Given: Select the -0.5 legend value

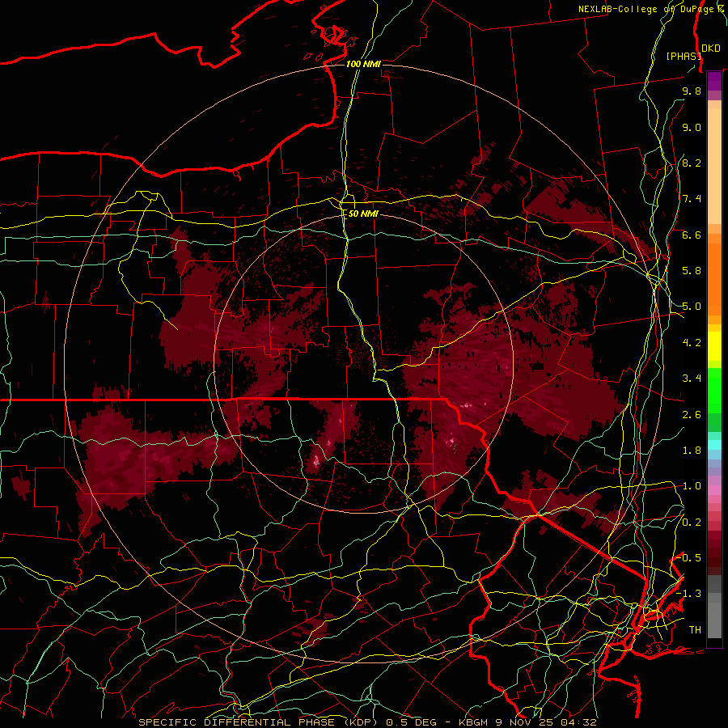Looking at the screenshot, I should click(688, 558).
